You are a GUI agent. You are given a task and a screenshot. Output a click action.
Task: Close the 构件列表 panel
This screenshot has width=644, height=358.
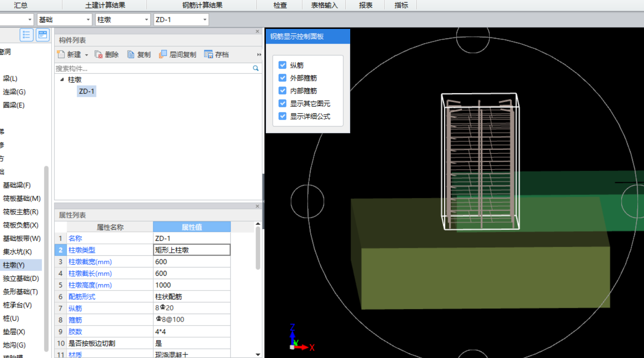[x=257, y=32]
